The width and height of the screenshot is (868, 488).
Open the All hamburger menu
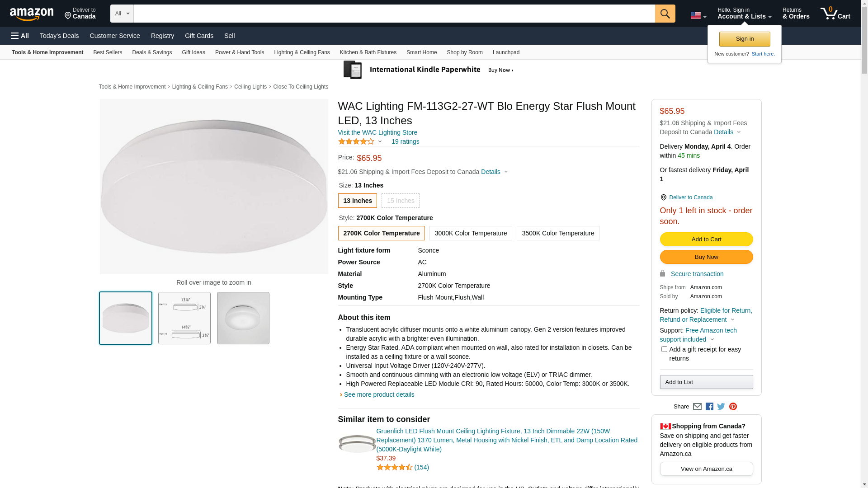(x=20, y=36)
